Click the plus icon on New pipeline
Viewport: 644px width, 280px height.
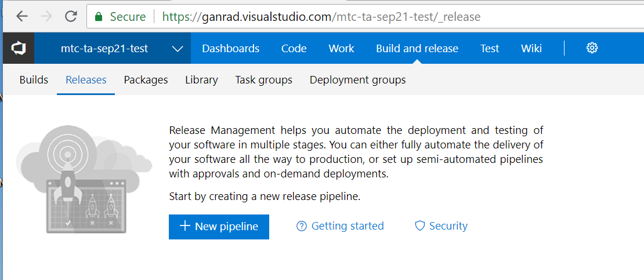(x=185, y=226)
